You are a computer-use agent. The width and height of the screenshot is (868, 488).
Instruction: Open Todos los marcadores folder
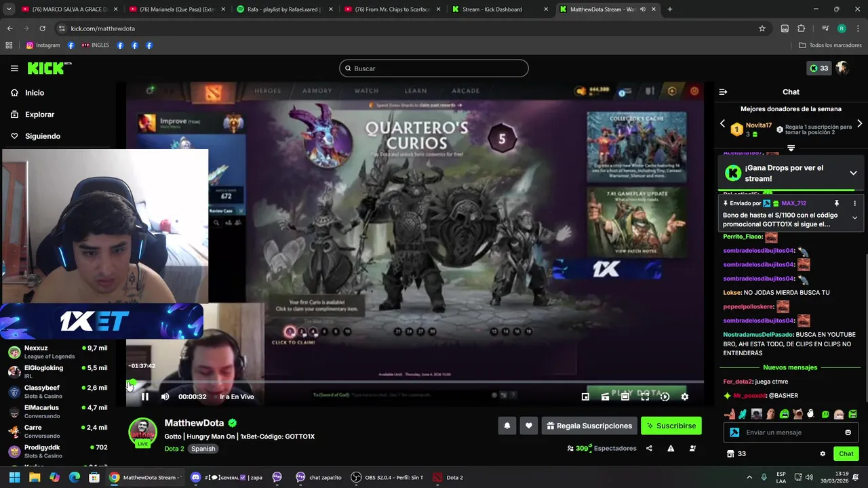pos(830,45)
